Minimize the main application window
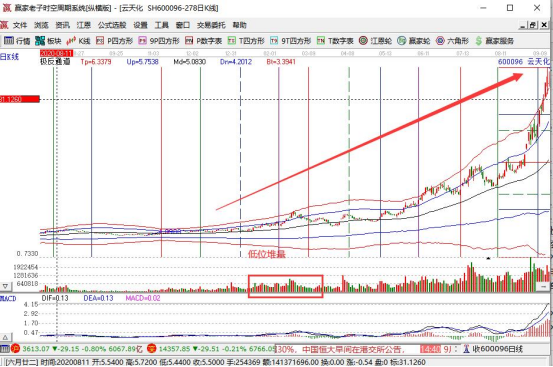This screenshot has width=553, height=367. pyautogui.click(x=483, y=8)
